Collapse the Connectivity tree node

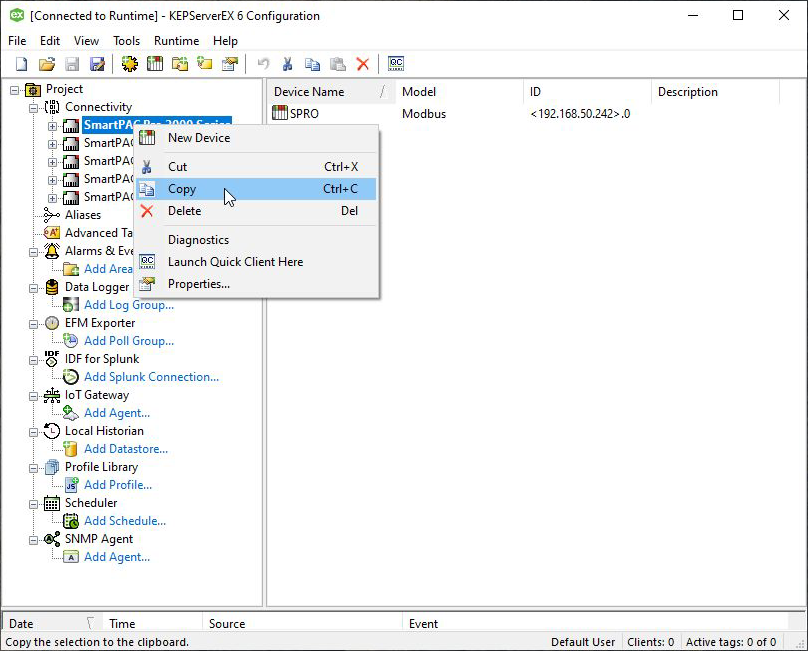pos(34,107)
